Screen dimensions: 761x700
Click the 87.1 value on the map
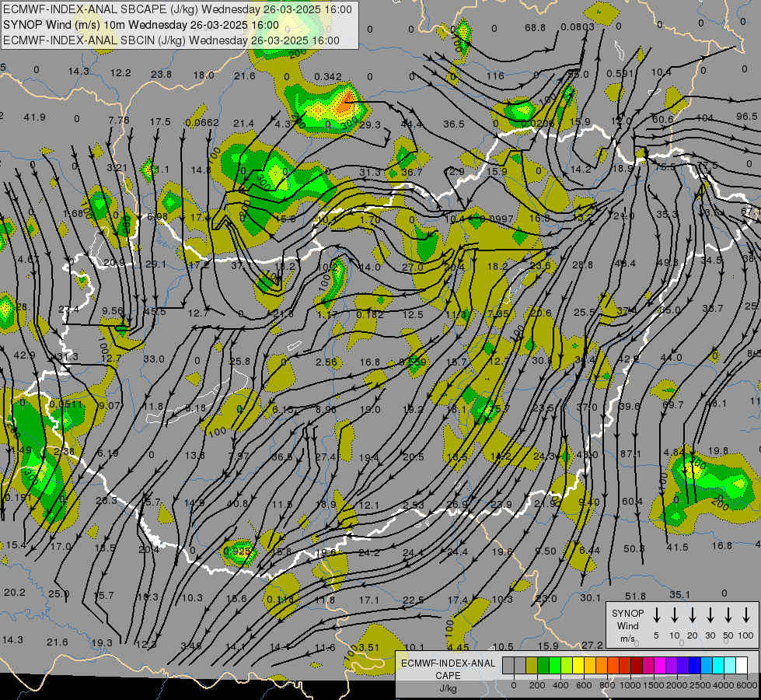click(631, 453)
